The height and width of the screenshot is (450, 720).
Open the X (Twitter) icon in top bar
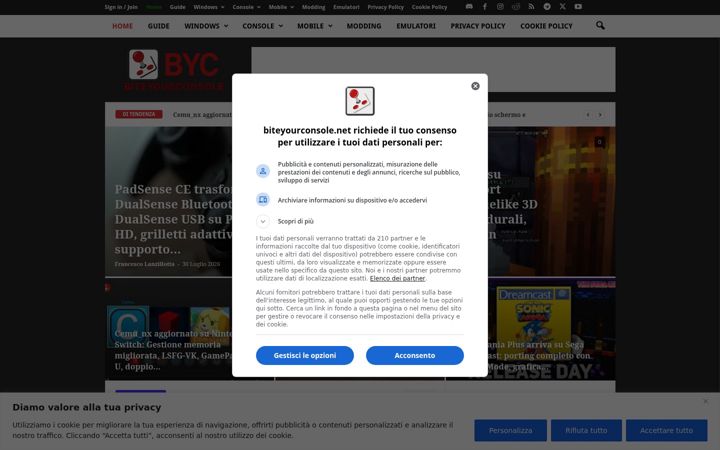(562, 7)
